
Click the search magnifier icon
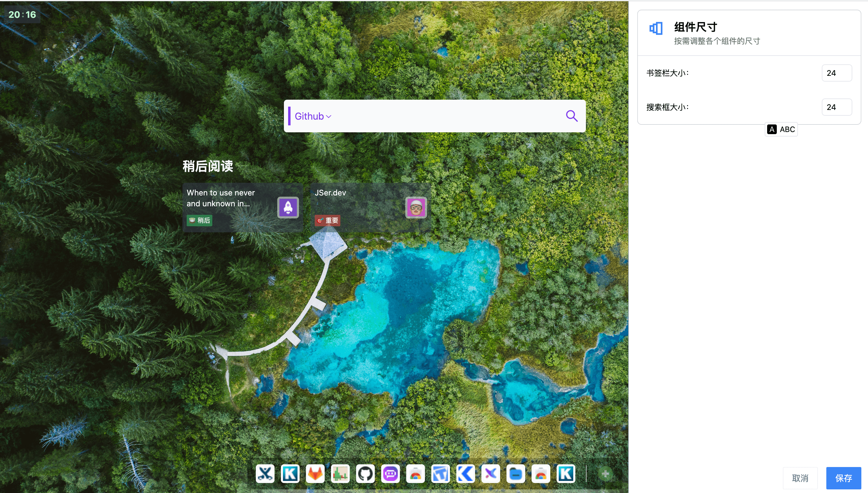(571, 116)
